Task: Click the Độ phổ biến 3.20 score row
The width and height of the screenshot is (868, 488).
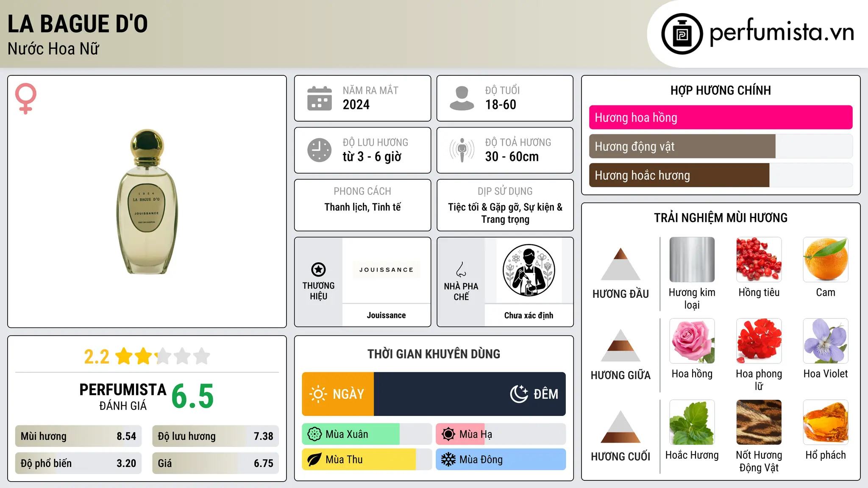Action: [x=78, y=463]
